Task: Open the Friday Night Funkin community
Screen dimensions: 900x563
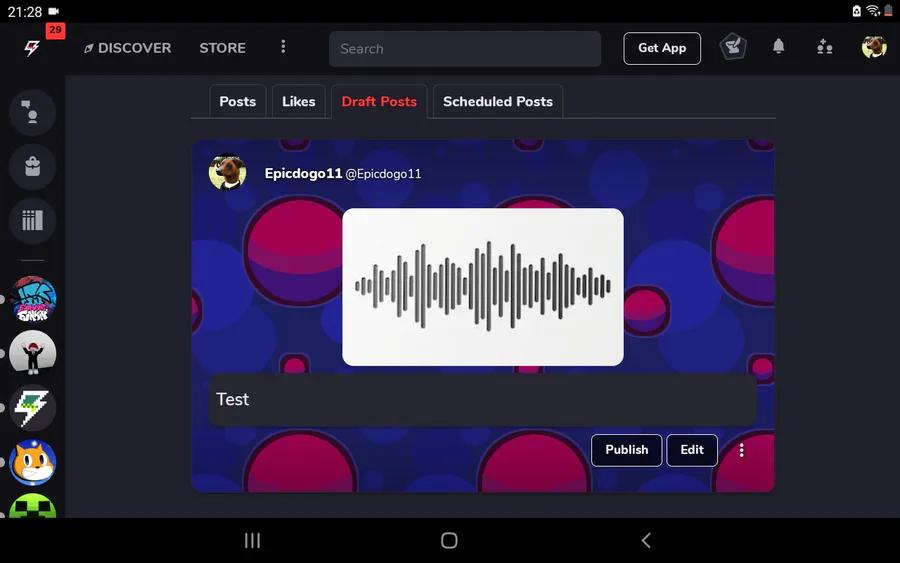Action: click(x=33, y=299)
